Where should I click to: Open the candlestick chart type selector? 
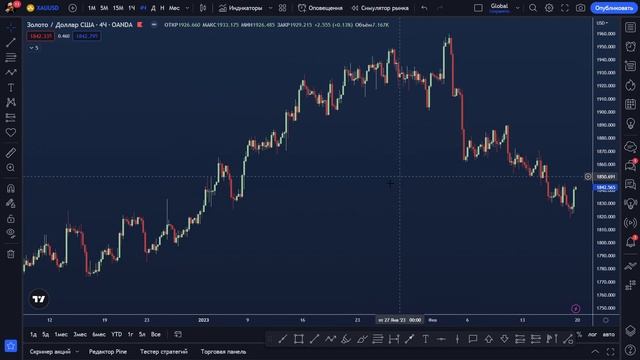tap(203, 8)
